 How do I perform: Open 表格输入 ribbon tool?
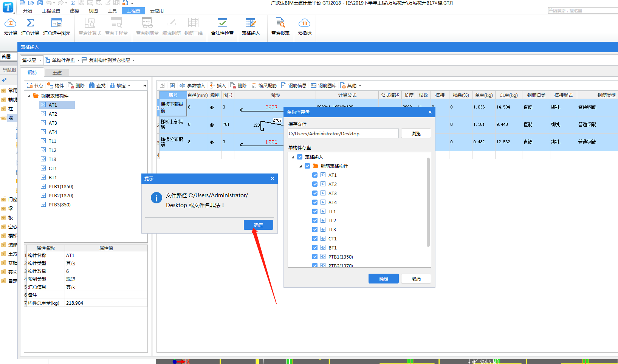coord(251,27)
